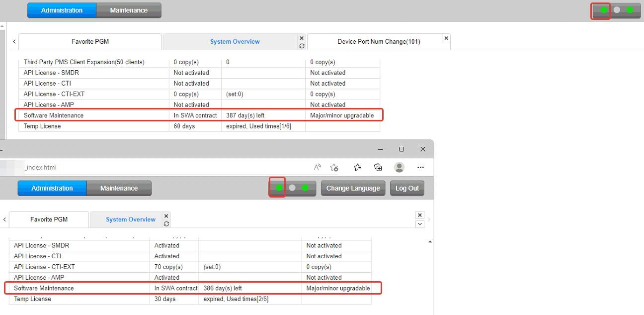Refresh the System Overview tab in the lower window
The height and width of the screenshot is (315, 644).
tap(166, 224)
